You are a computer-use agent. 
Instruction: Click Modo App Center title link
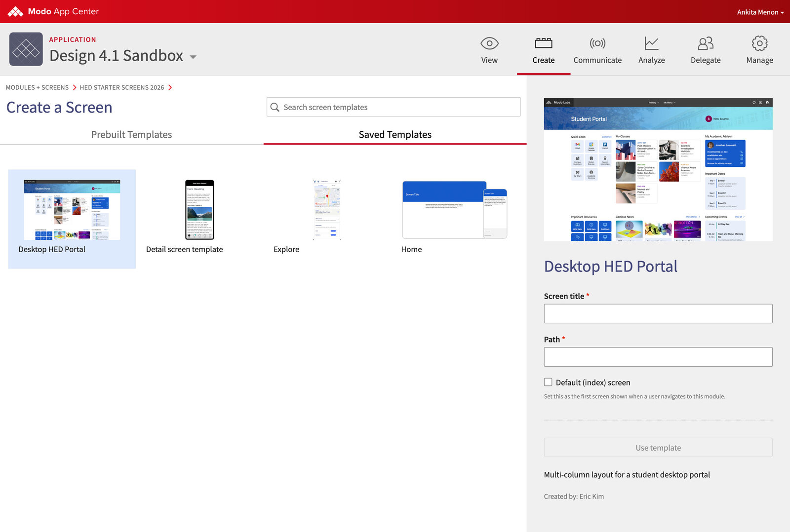tap(63, 11)
